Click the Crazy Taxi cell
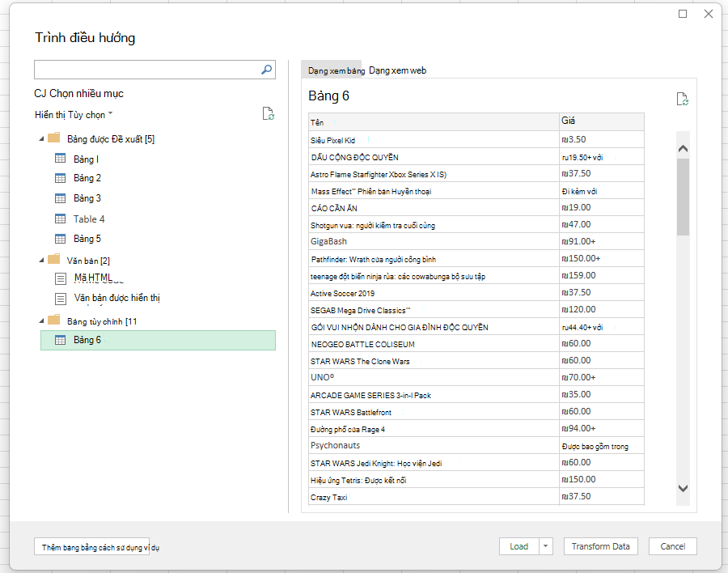 point(434,497)
